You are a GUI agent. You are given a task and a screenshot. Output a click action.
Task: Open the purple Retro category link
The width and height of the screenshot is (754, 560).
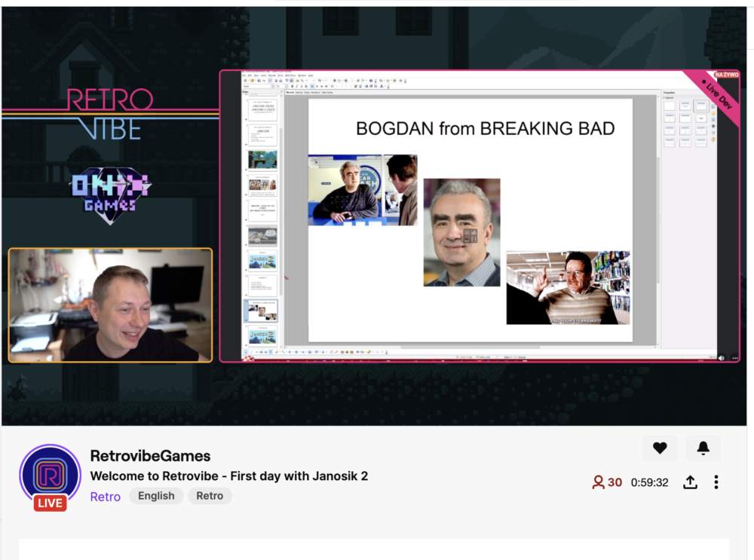(x=106, y=497)
